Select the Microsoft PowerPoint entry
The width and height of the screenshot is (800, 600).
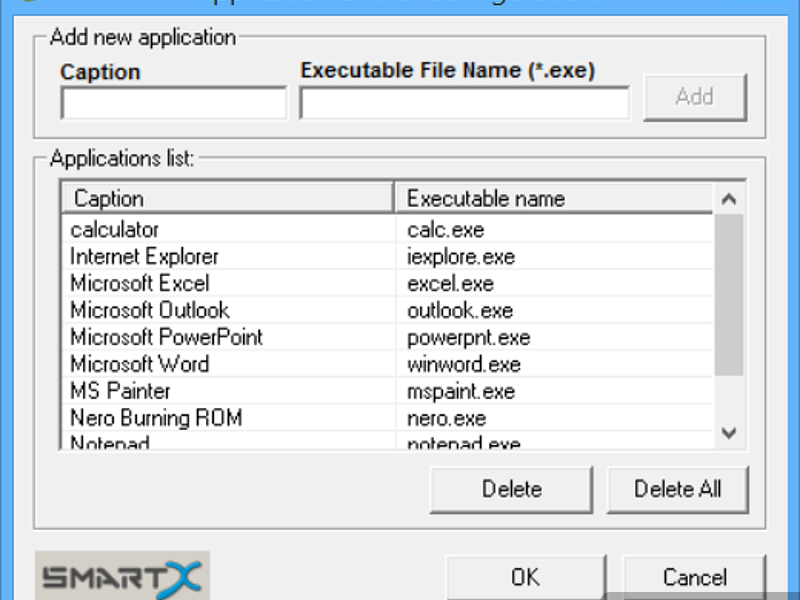point(387,337)
